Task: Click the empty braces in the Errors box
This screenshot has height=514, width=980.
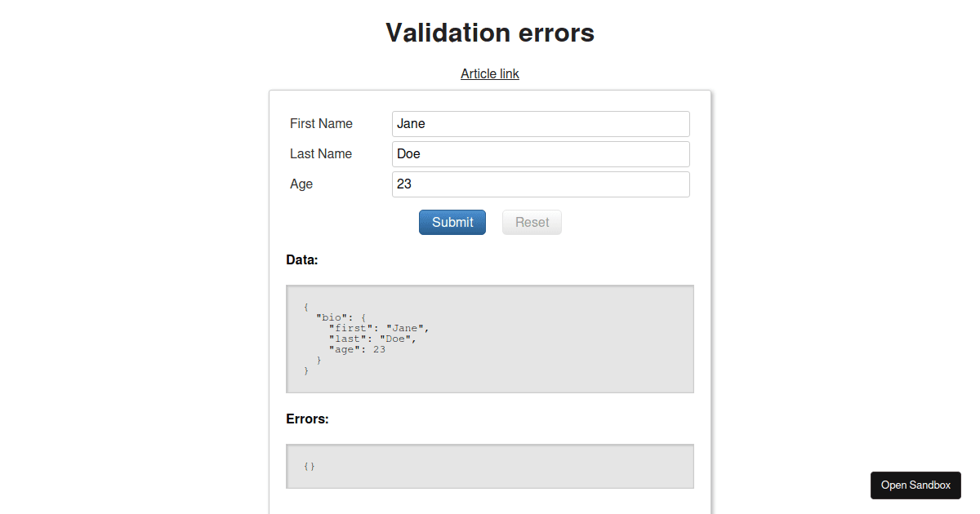Action: [309, 466]
